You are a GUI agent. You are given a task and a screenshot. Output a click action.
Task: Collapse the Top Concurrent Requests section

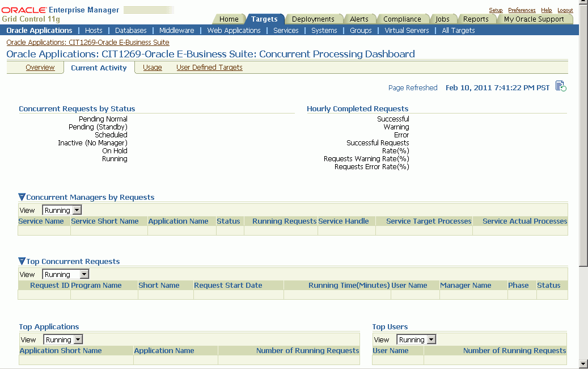[22, 261]
